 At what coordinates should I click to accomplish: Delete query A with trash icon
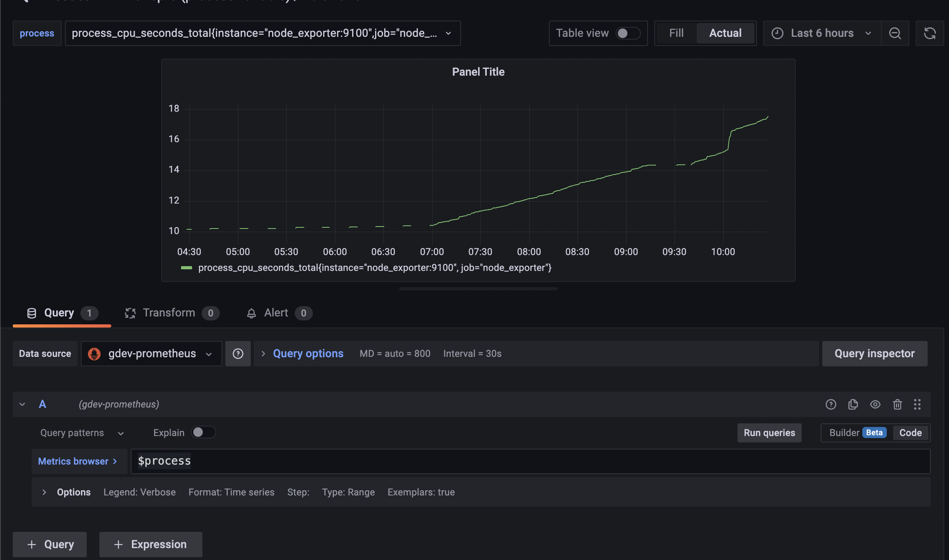click(x=897, y=404)
